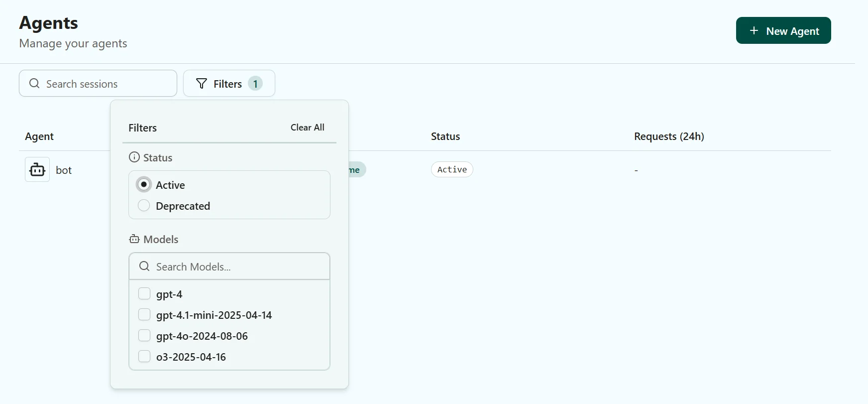
Task: Check the gpt-4 model checkbox
Action: pos(144,293)
